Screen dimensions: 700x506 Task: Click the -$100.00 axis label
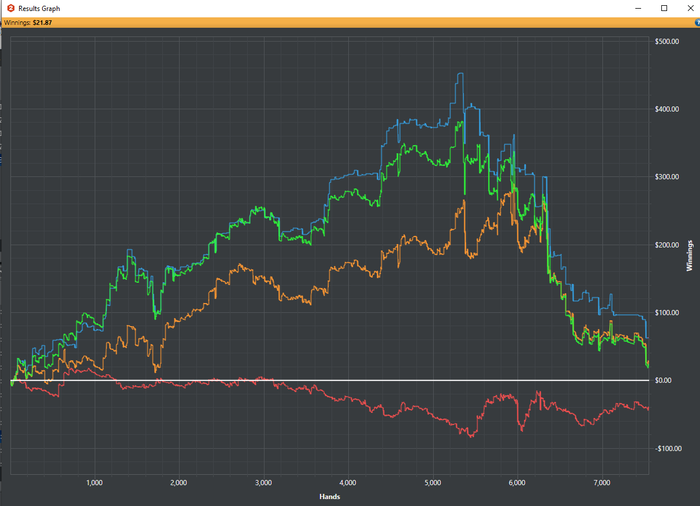pos(668,448)
